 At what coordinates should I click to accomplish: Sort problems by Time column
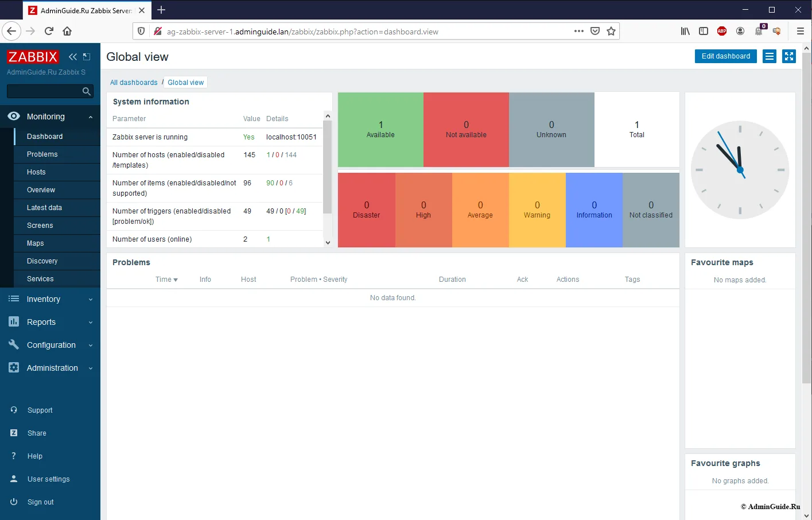point(166,280)
